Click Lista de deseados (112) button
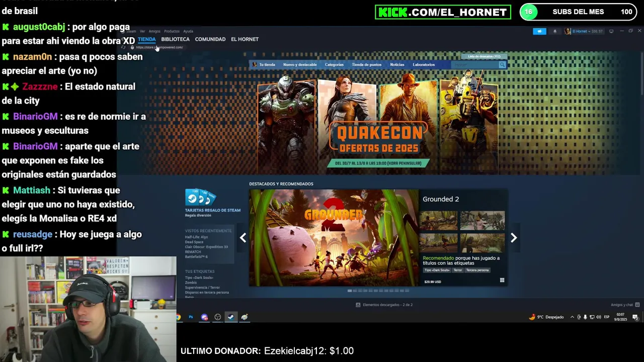This screenshot has width=644, height=362. (484, 56)
